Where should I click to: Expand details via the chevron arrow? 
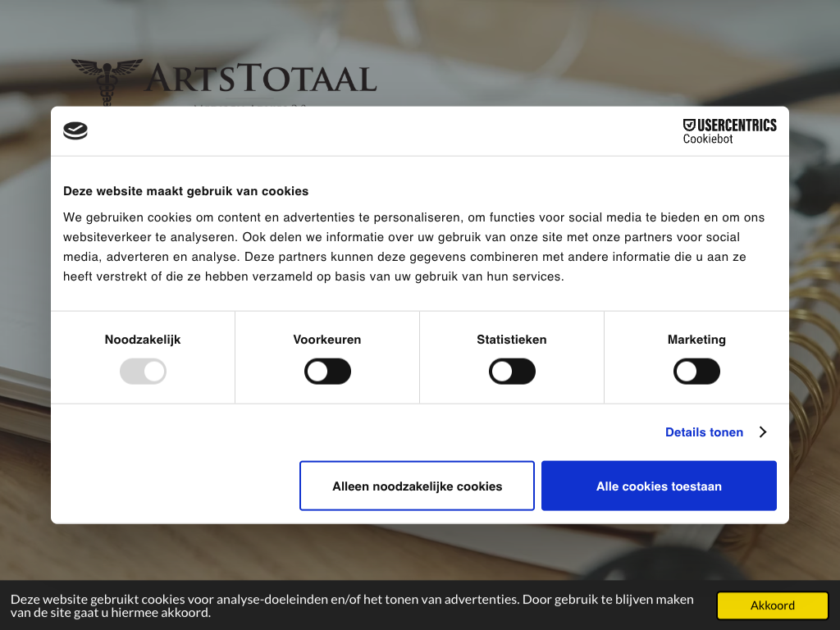tap(763, 431)
